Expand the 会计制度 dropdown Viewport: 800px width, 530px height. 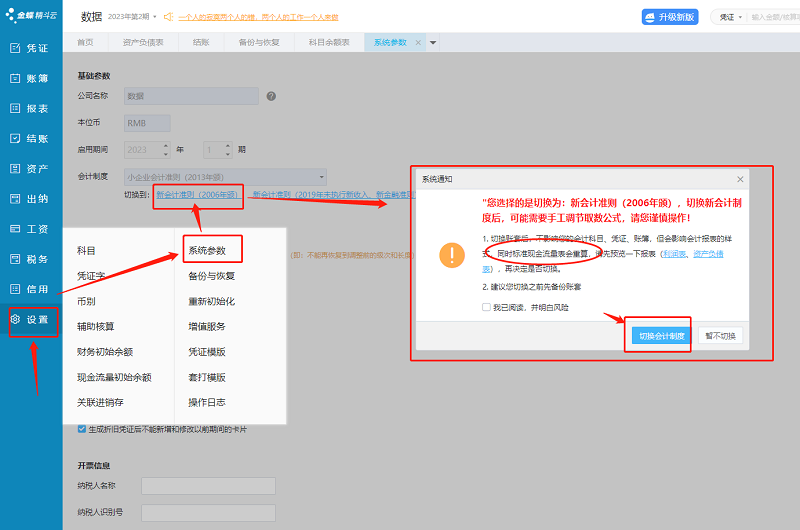[320, 176]
